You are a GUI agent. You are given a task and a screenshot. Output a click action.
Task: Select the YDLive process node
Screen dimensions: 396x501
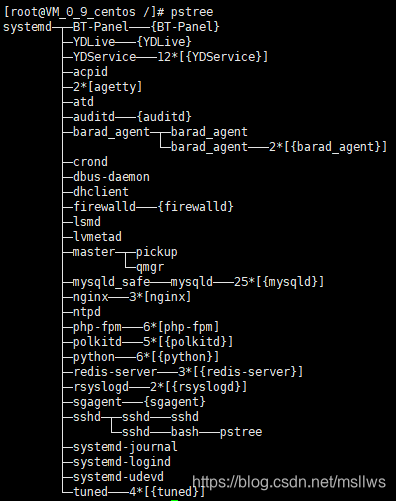click(94, 42)
